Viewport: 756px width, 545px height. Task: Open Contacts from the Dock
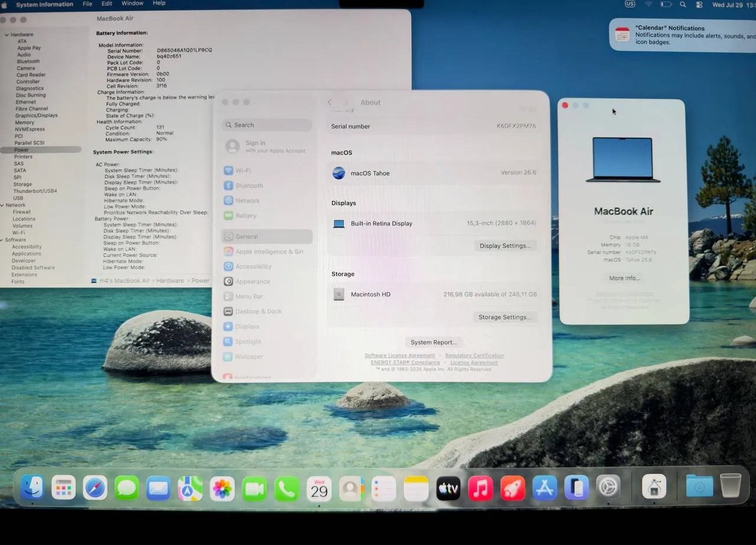[351, 488]
